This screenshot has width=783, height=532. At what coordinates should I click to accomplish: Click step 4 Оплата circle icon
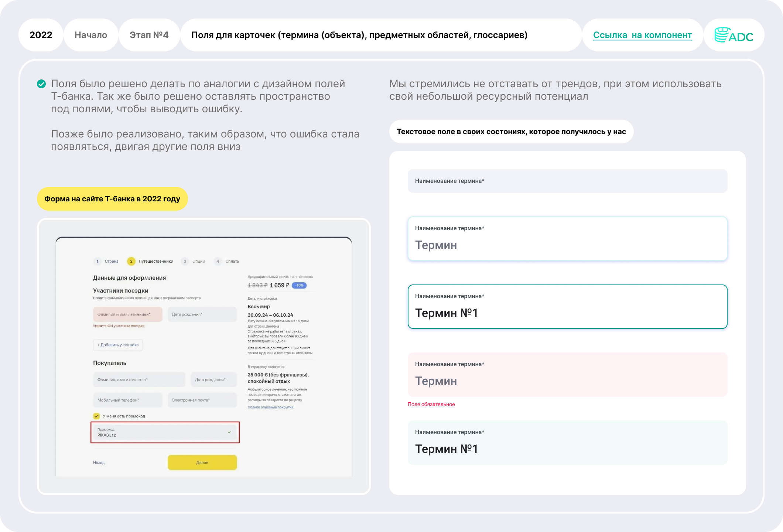pos(218,261)
